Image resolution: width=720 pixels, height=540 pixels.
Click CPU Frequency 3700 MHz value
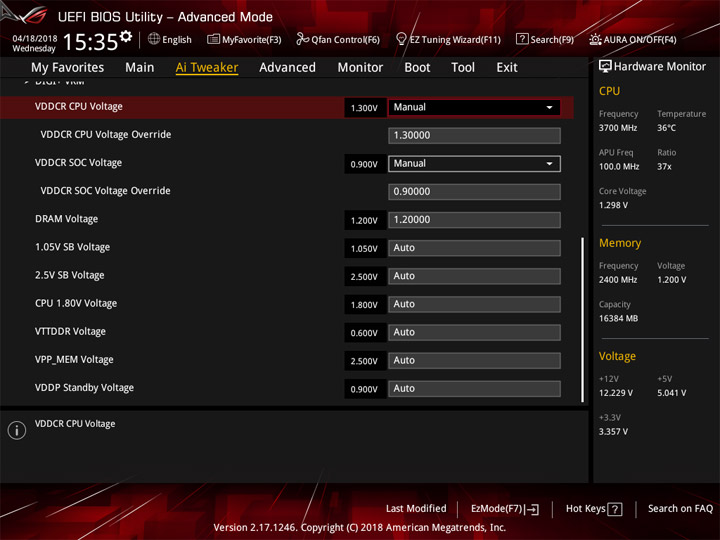pos(618,128)
